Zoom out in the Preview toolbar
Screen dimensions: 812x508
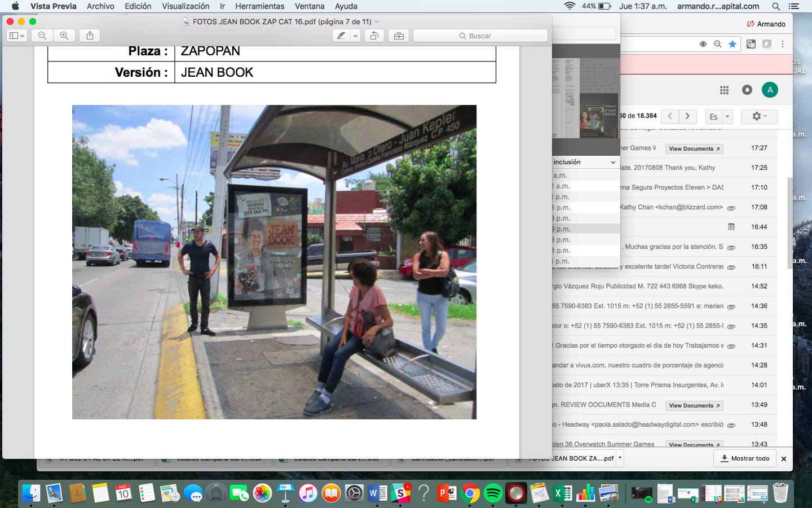coord(42,36)
